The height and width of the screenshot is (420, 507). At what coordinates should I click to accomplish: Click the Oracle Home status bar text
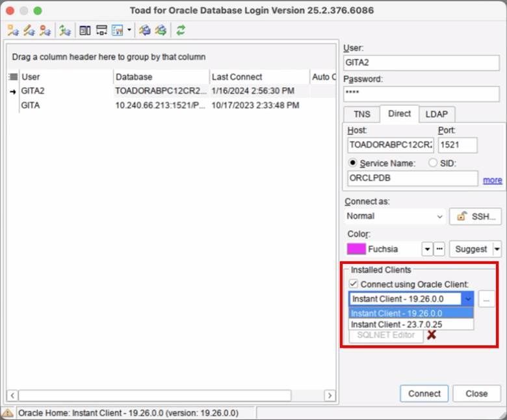coord(128,413)
